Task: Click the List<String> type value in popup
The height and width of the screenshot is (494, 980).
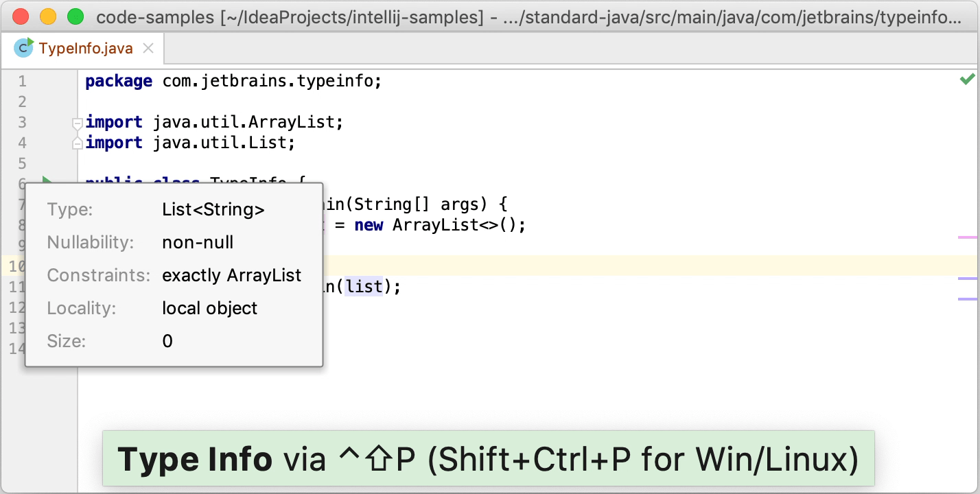Action: tap(213, 210)
